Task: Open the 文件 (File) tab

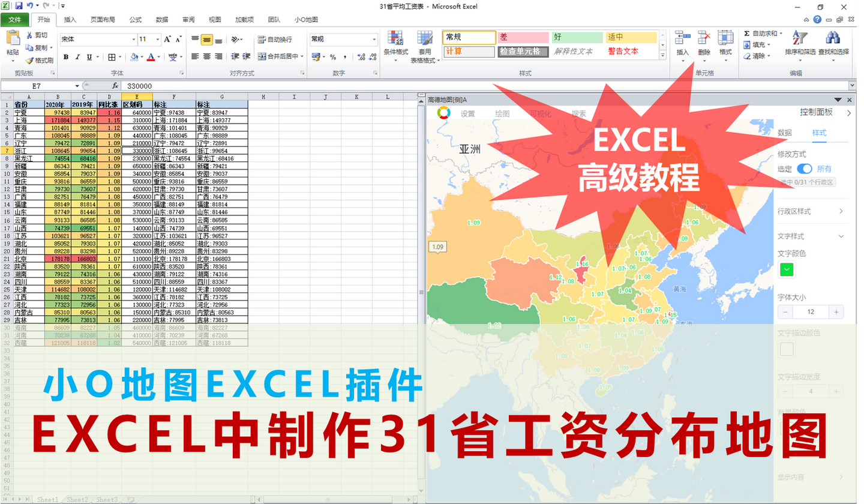Action: (x=14, y=20)
